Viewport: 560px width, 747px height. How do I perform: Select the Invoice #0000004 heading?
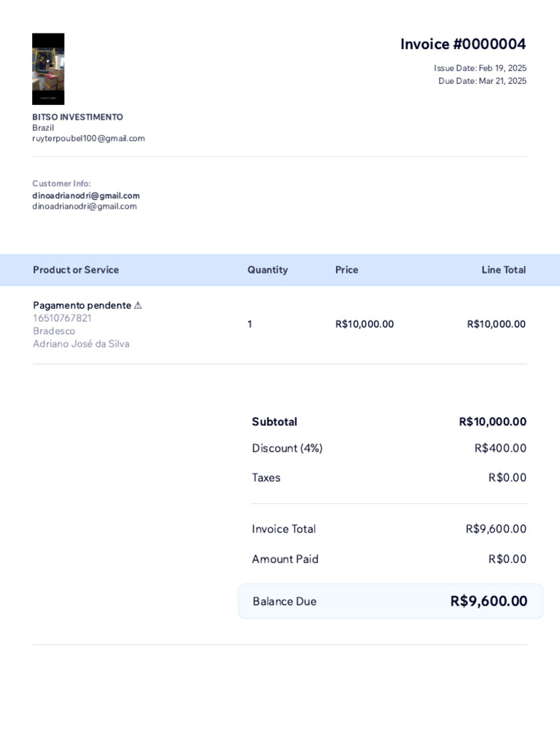tap(463, 44)
